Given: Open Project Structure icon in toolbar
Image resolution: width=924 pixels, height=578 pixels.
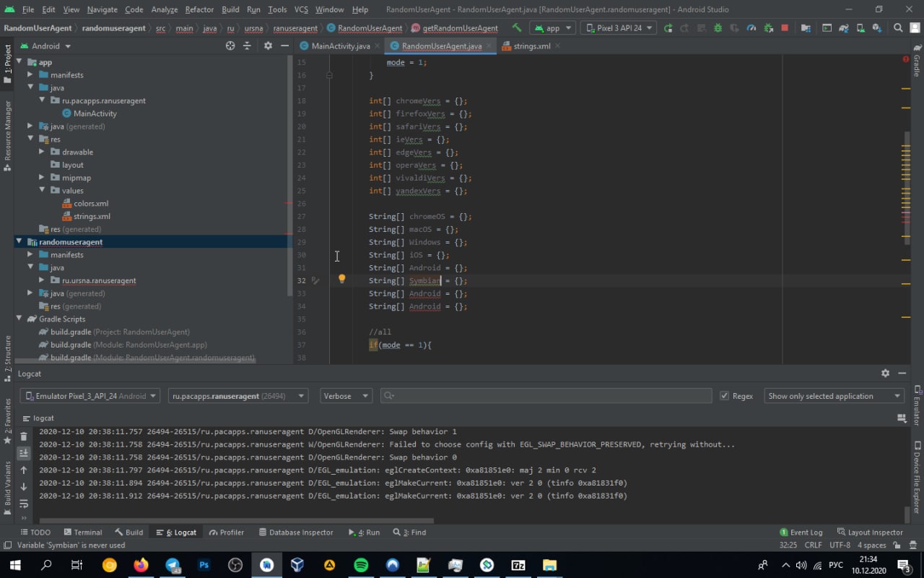Looking at the screenshot, I should tap(806, 28).
